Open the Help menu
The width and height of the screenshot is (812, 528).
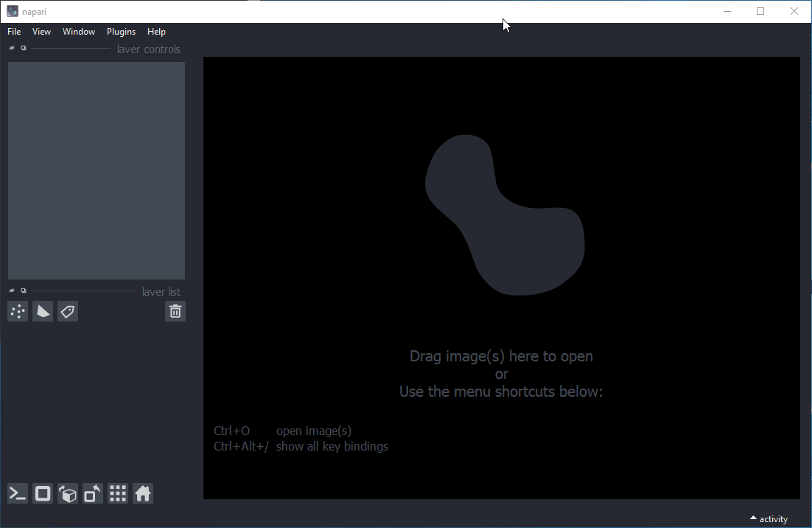156,32
